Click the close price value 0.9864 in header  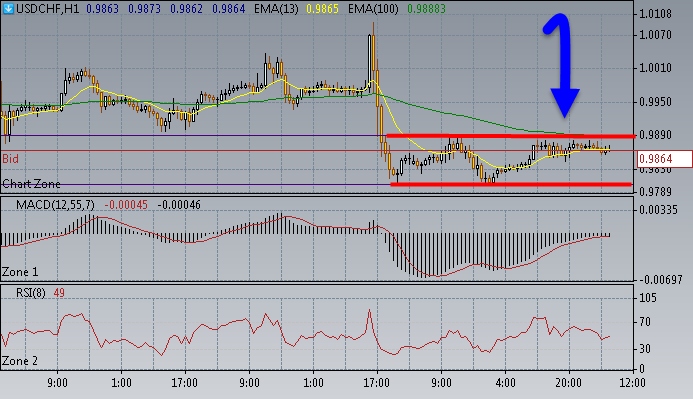(x=228, y=8)
